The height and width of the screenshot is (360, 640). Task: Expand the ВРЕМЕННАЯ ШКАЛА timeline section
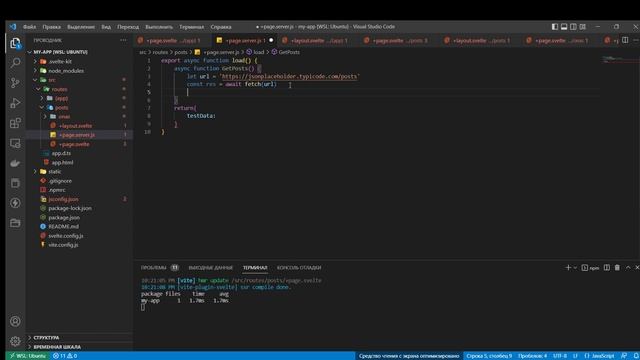click(57, 347)
